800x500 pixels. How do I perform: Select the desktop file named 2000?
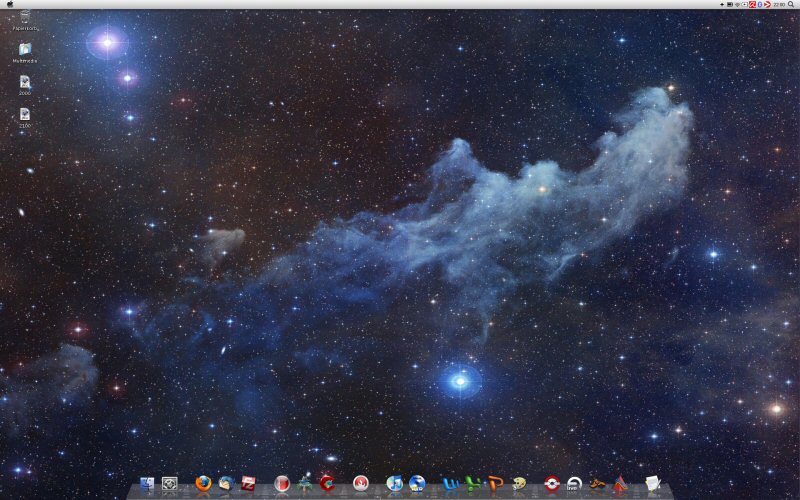click(x=24, y=82)
